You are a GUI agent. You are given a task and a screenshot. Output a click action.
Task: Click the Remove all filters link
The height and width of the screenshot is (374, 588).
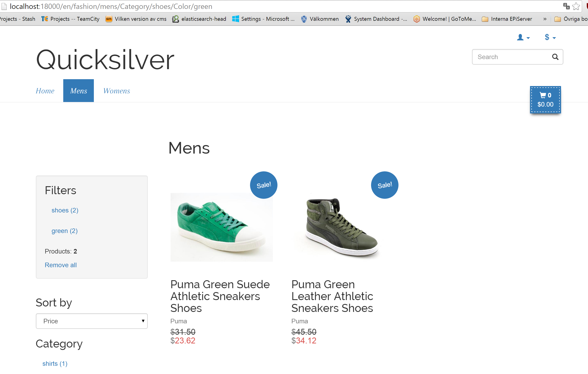click(61, 265)
